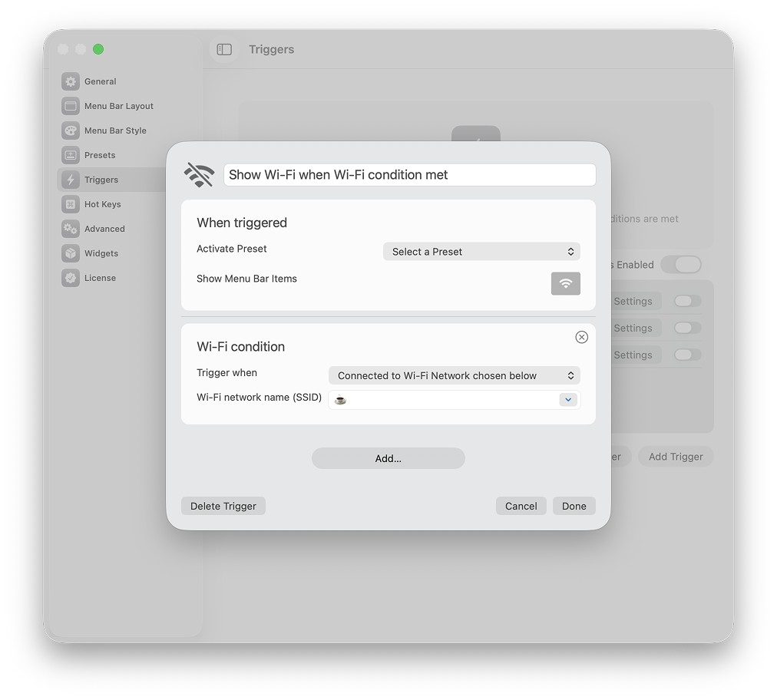Image resolution: width=777 pixels, height=700 pixels.
Task: Click the Menu Bar Style palette icon
Action: tap(71, 130)
